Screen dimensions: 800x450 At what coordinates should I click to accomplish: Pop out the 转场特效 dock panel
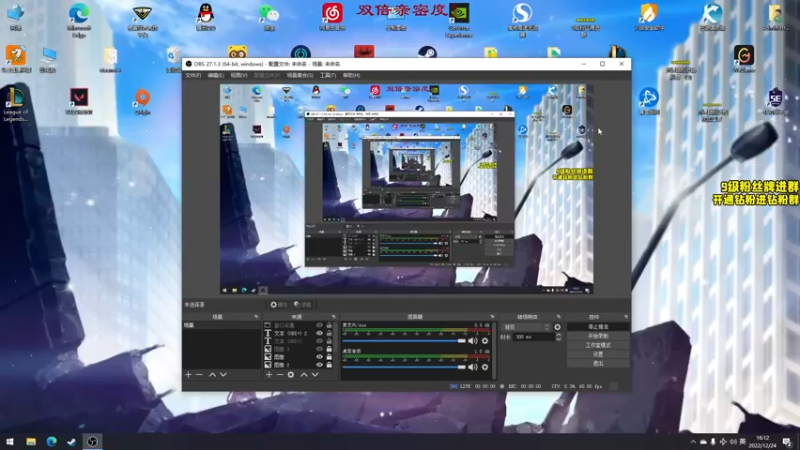(559, 317)
